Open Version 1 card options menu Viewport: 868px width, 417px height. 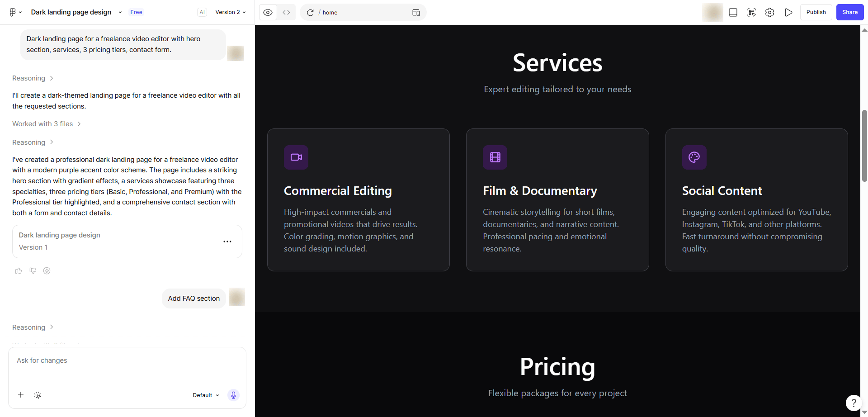point(227,242)
